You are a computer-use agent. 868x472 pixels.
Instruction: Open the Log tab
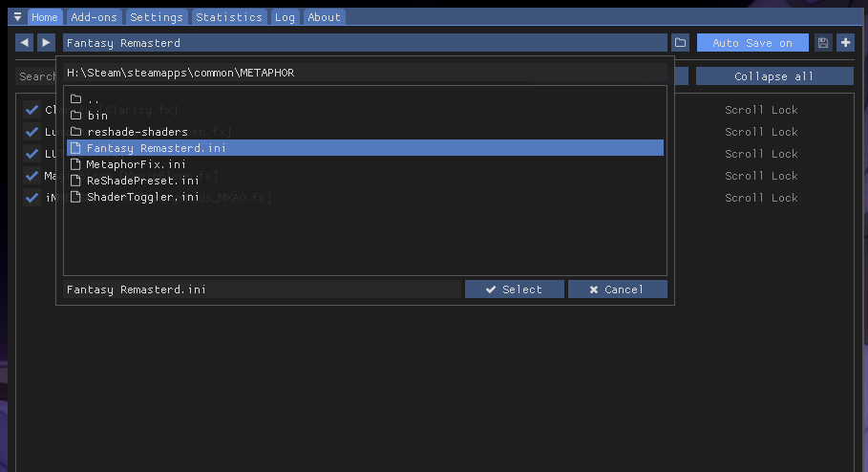tap(286, 17)
